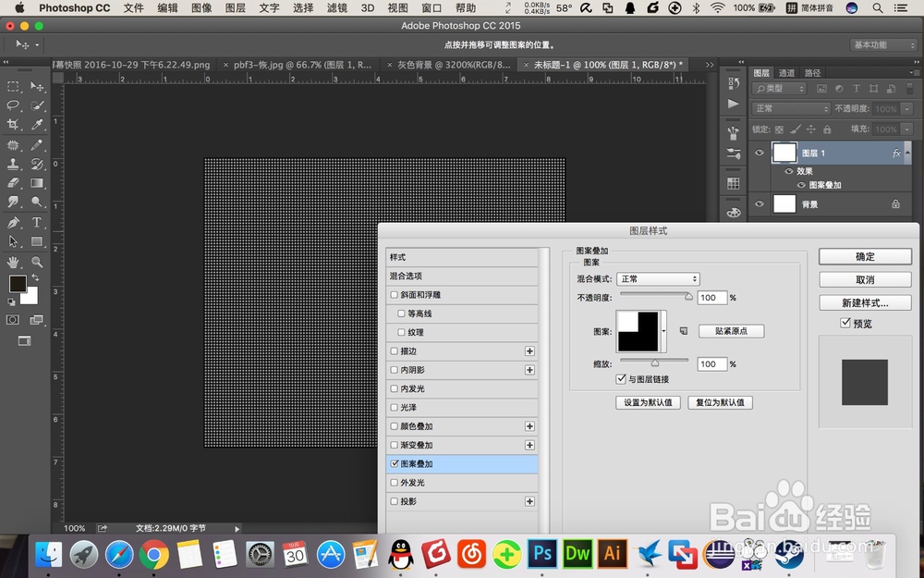Select the Pen tool

pos(13,222)
